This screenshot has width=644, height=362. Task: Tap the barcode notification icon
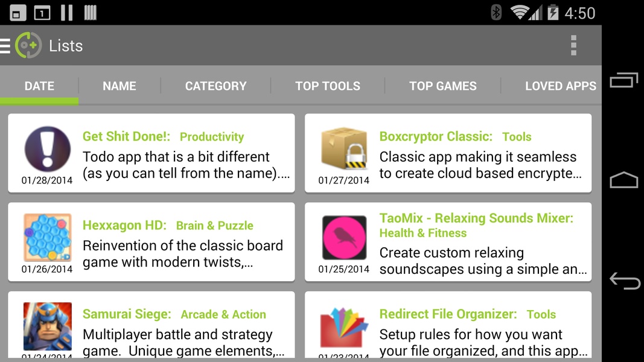coord(91,13)
